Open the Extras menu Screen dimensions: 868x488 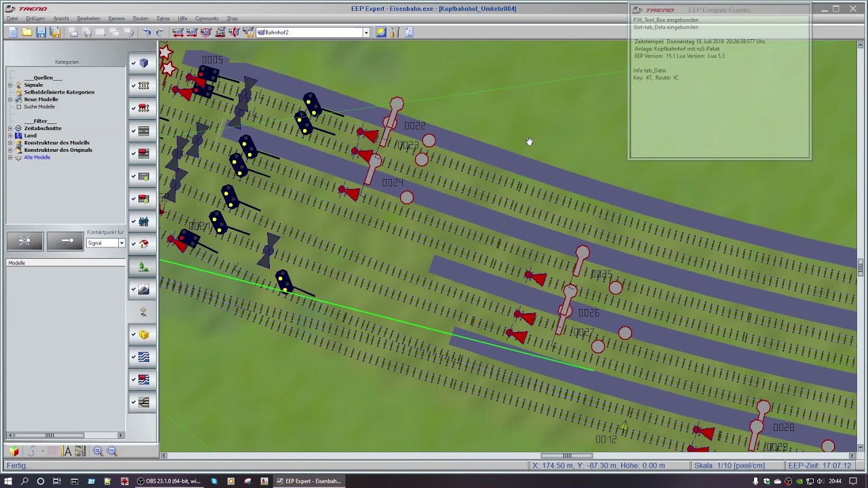tap(163, 18)
